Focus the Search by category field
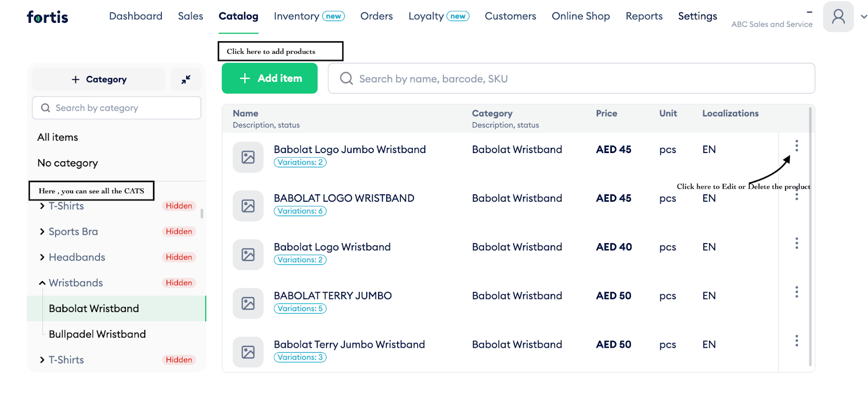 [x=117, y=108]
